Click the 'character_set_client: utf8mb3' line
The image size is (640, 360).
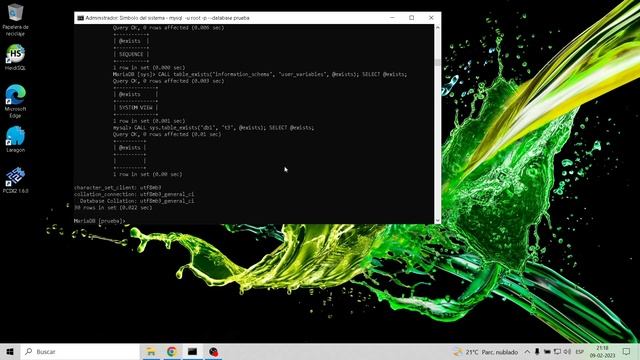[118, 188]
